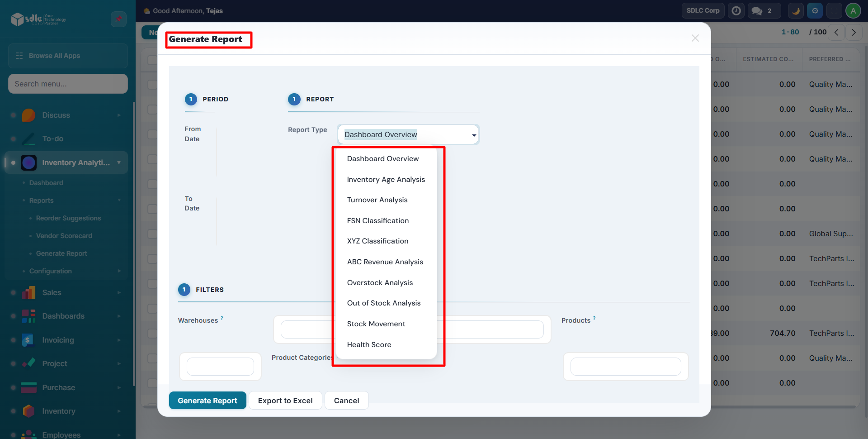
Task: Close the Generate Report dialog
Action: pos(695,38)
